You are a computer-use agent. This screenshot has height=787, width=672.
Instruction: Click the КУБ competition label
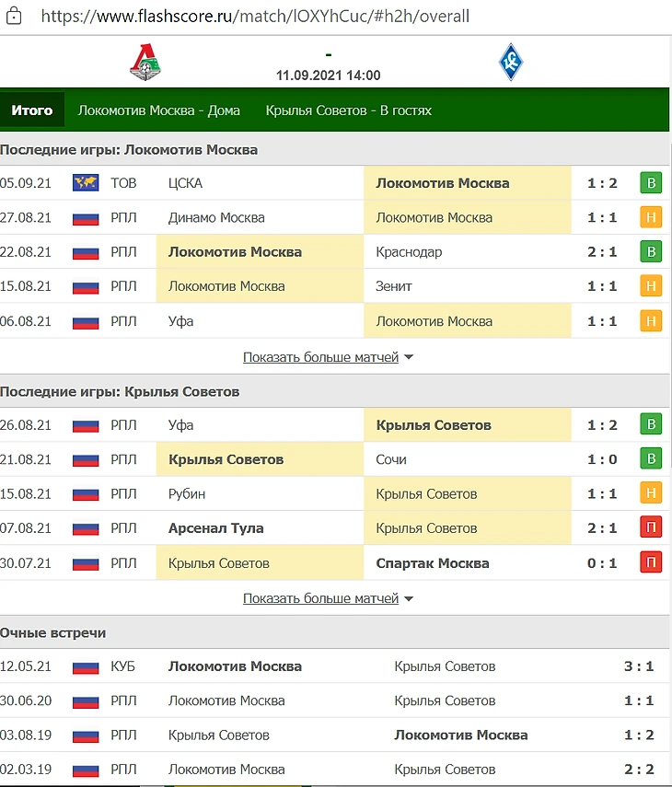coord(123,666)
